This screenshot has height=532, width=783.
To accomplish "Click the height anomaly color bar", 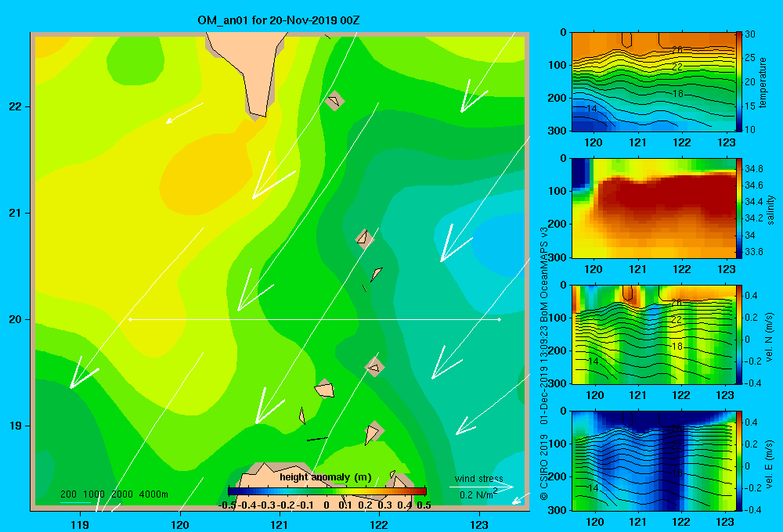I will [327, 491].
